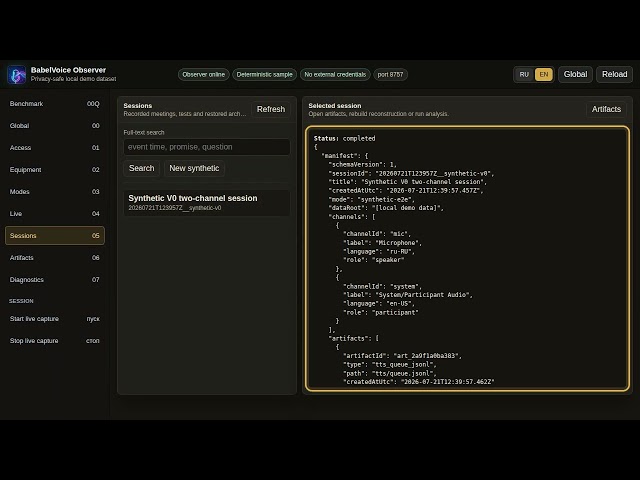Click the sessionId line in the manifest

[411, 173]
